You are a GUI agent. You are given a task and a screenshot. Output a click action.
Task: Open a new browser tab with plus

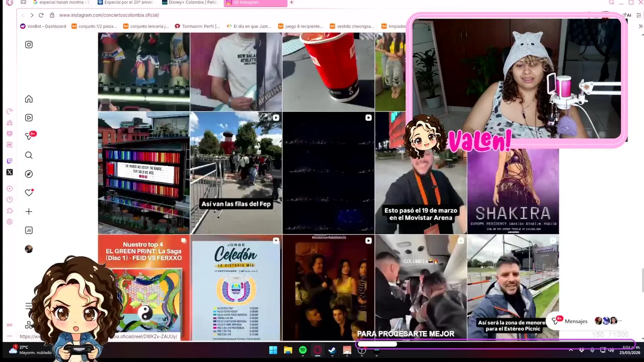click(291, 3)
